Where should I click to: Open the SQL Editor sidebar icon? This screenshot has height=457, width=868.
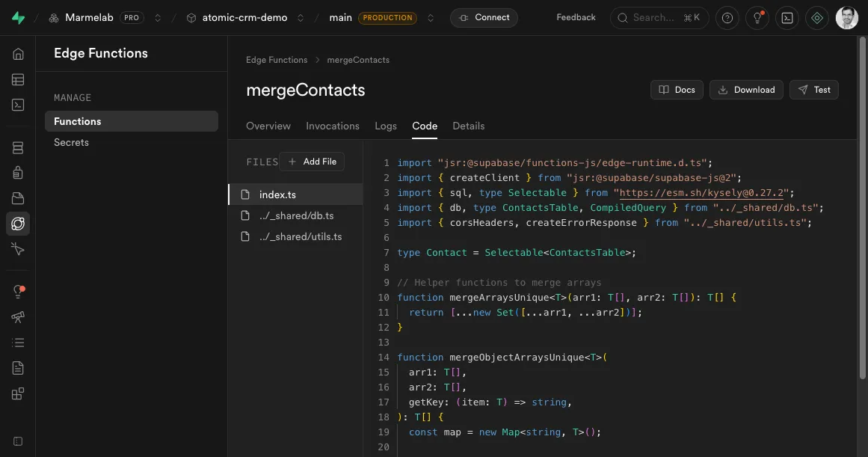click(x=18, y=105)
